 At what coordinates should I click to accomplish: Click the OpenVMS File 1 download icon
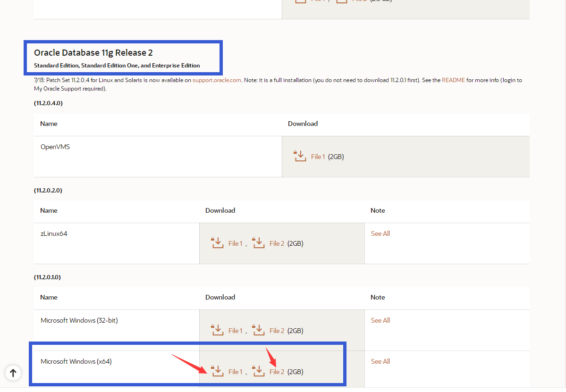coord(300,156)
